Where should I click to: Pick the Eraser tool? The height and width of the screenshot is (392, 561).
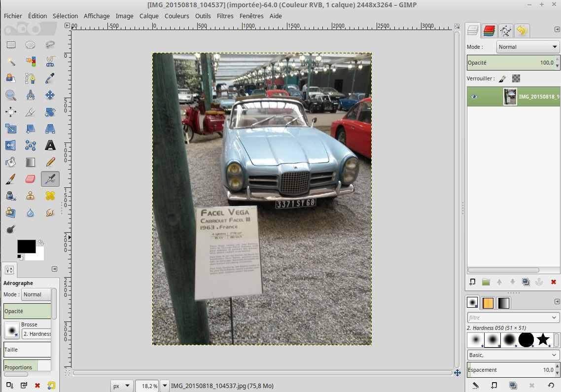31,178
